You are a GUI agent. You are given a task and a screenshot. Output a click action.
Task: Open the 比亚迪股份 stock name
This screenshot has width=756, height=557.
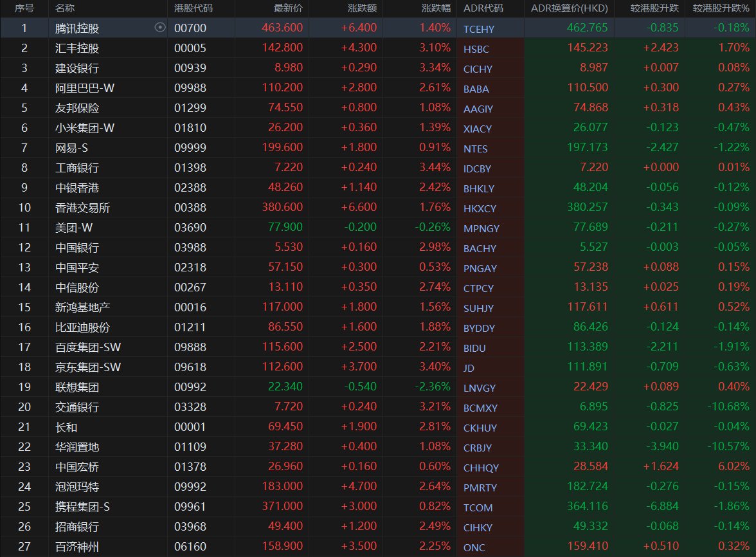[82, 327]
